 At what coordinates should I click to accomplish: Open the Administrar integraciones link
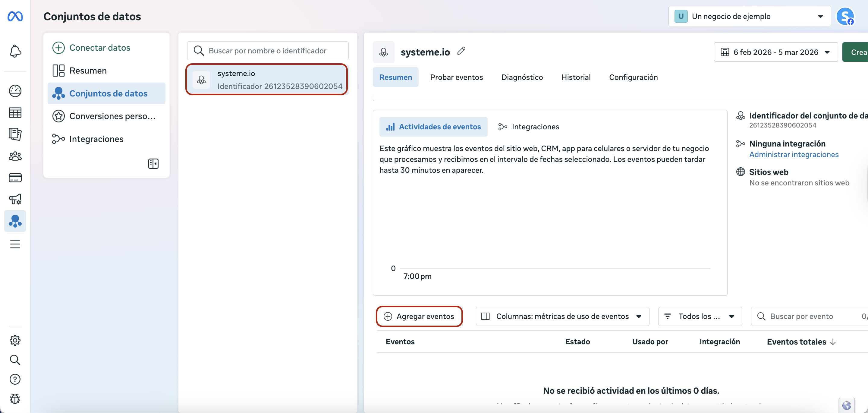(x=794, y=154)
